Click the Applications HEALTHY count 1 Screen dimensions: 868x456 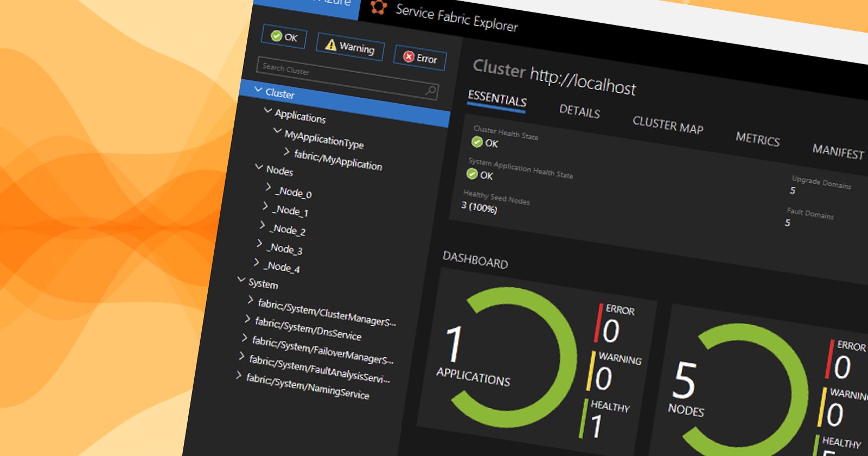pyautogui.click(x=597, y=426)
